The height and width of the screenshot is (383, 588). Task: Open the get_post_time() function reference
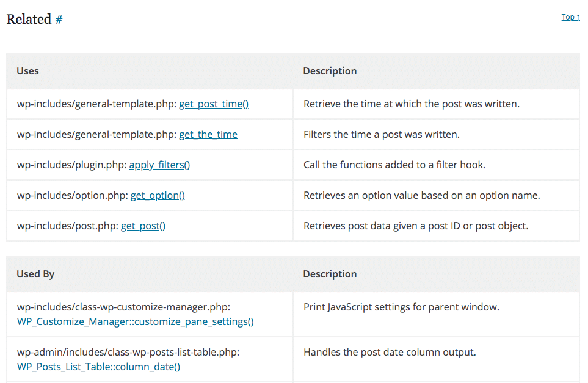tap(214, 104)
